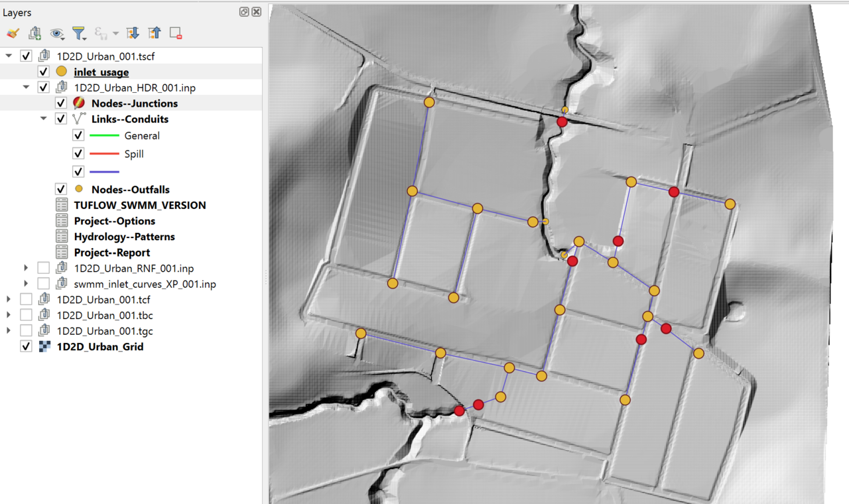Open the Manage Map Themes eye menu
The height and width of the screenshot is (504, 849).
[57, 33]
